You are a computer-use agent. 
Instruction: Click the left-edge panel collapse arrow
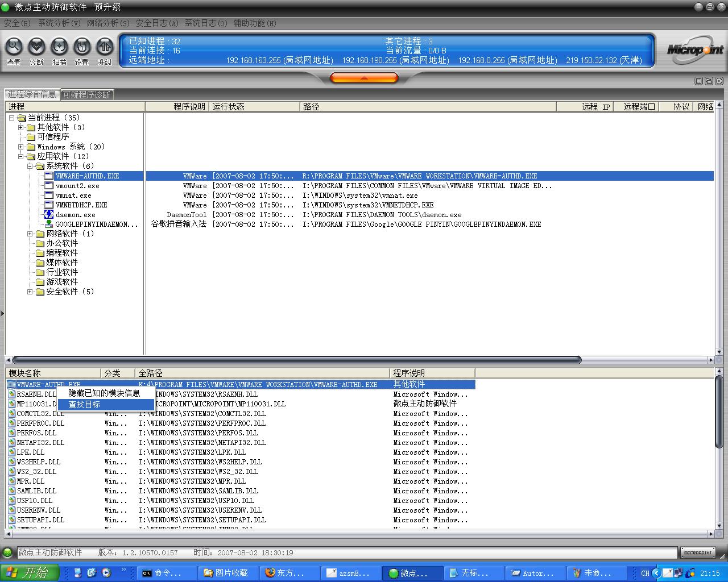pos(2,313)
